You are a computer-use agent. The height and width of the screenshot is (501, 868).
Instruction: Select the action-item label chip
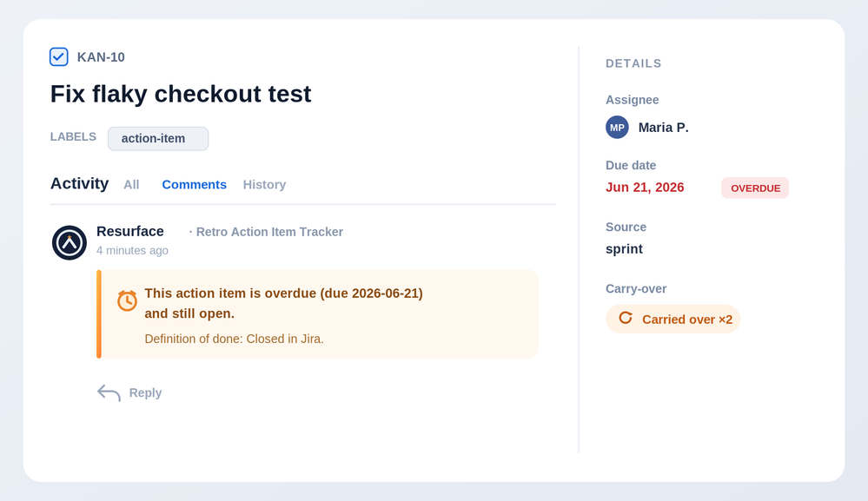pyautogui.click(x=158, y=138)
